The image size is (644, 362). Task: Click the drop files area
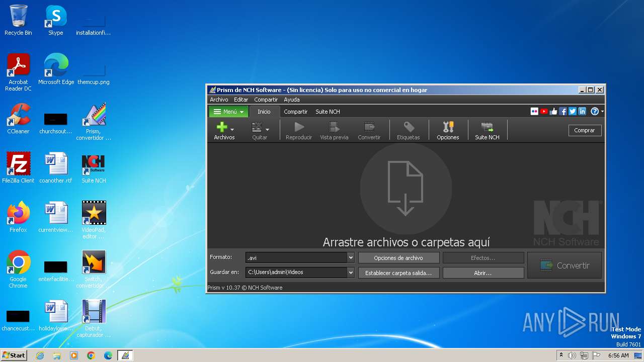coord(406,195)
